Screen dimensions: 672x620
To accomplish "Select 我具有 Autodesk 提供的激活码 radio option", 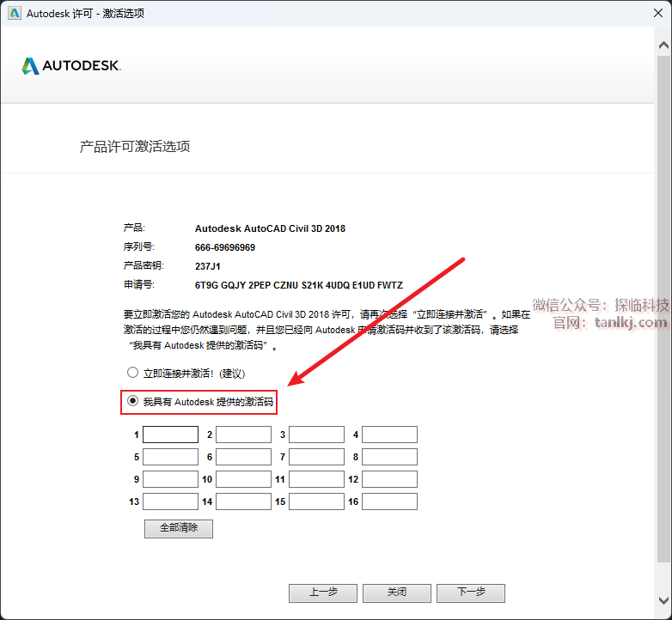I will click(x=132, y=401).
